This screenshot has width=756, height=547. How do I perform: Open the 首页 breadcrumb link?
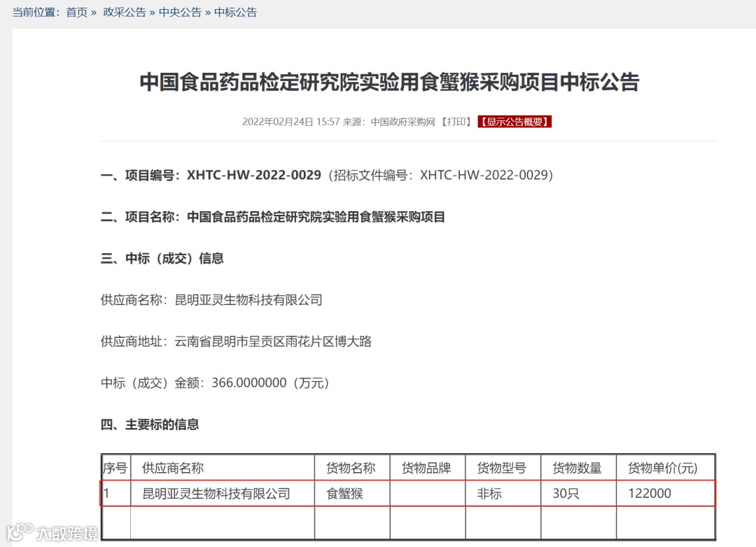click(x=77, y=13)
